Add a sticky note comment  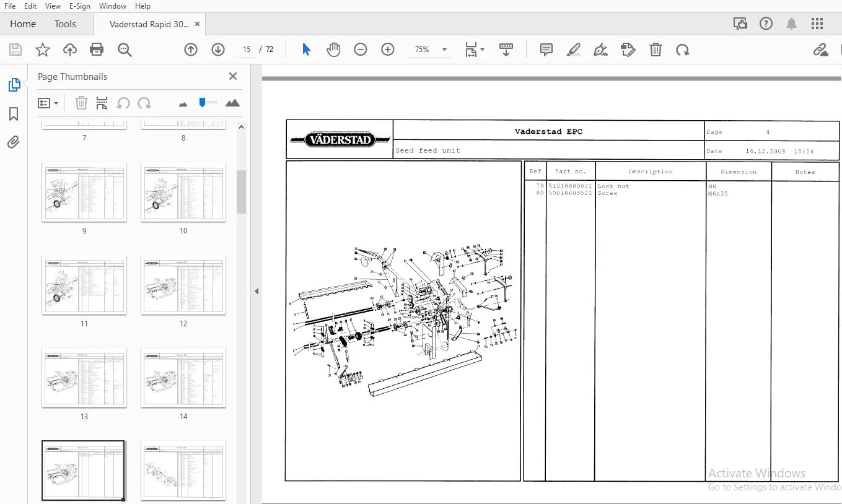coord(546,50)
